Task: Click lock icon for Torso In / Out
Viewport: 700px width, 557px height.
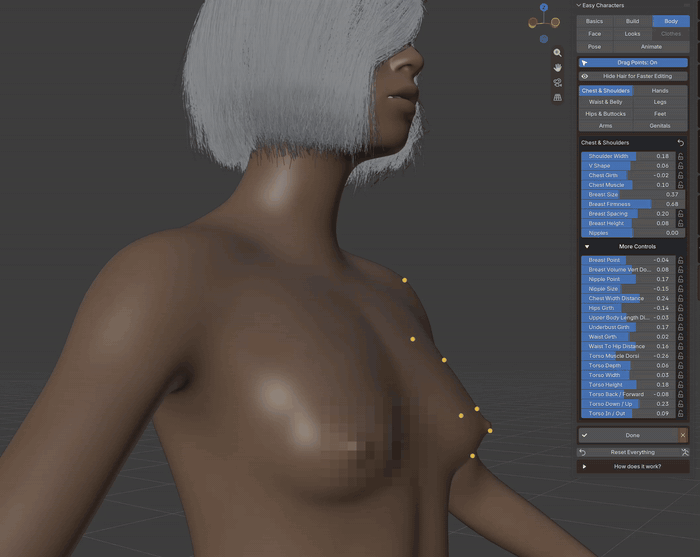Action: pos(680,413)
